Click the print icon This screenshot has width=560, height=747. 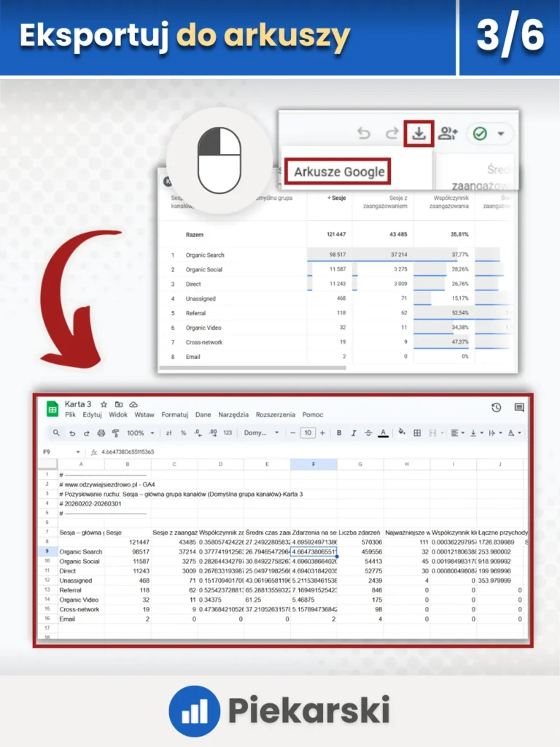coord(101,433)
